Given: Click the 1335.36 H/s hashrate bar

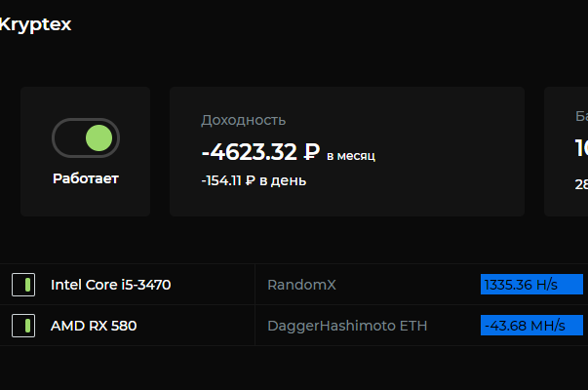Looking at the screenshot, I should [x=531, y=285].
